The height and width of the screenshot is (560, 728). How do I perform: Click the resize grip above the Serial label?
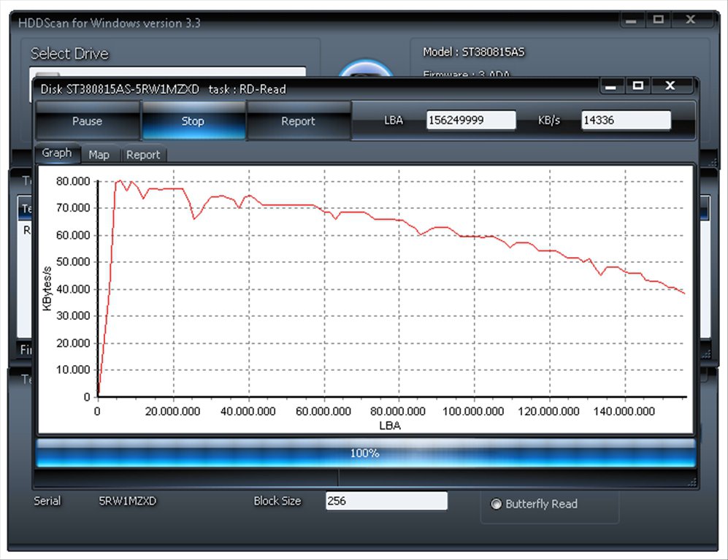coord(691,480)
